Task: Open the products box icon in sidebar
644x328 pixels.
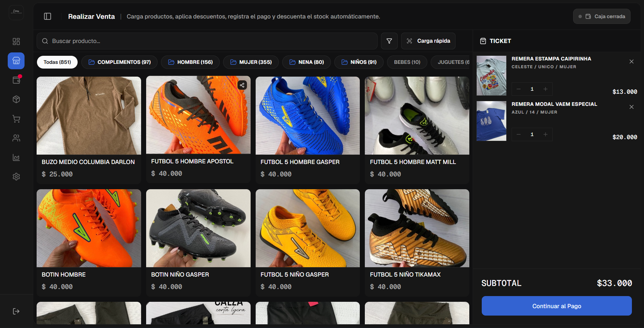Action: 16,99
